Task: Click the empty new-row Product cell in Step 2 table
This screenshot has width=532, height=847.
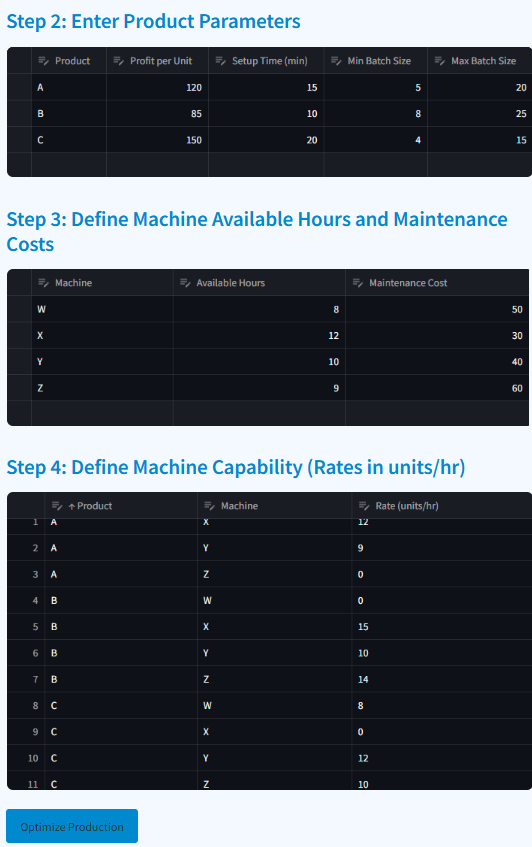Action: pos(69,165)
